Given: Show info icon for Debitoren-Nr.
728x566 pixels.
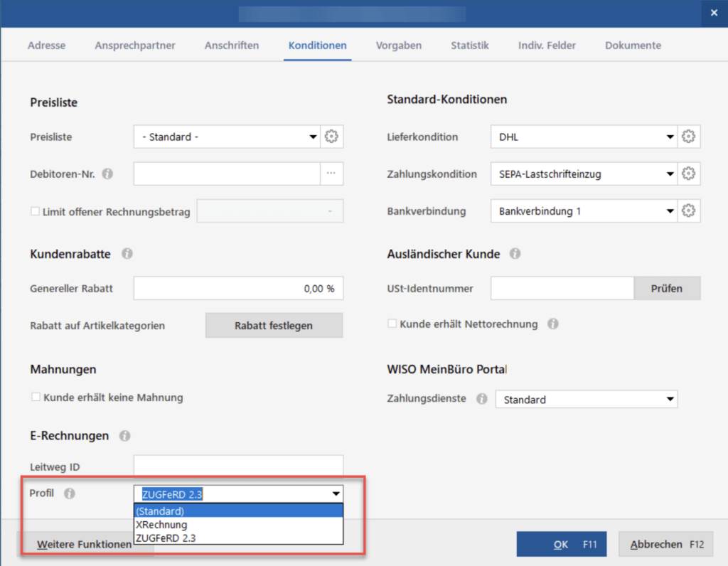Looking at the screenshot, I should click(107, 173).
